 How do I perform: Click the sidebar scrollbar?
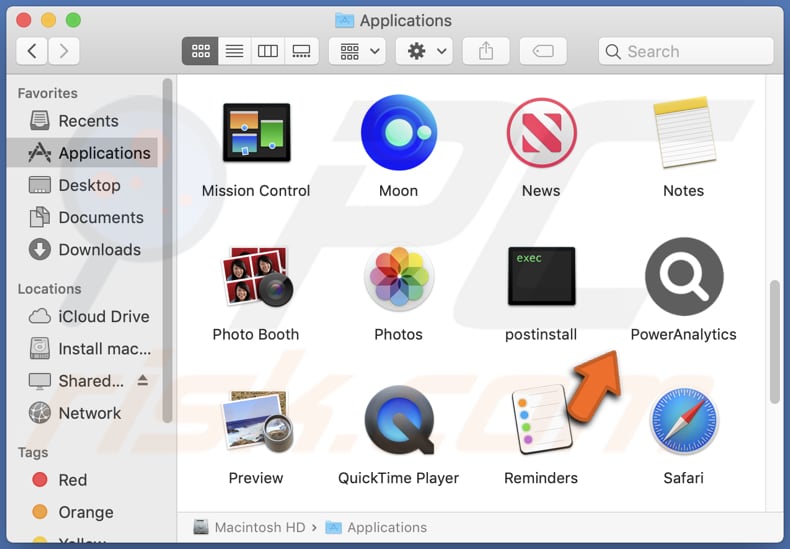[167, 250]
